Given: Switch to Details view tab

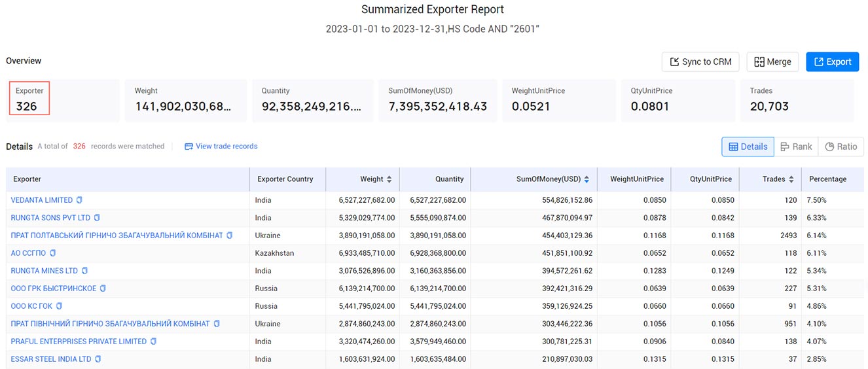Looking at the screenshot, I should coord(748,147).
